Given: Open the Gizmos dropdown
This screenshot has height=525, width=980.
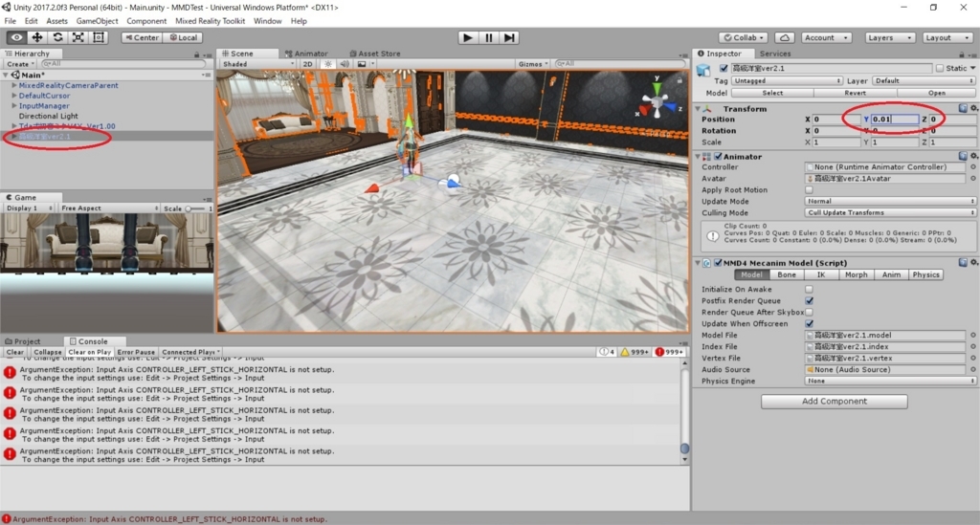Looking at the screenshot, I should (x=533, y=64).
